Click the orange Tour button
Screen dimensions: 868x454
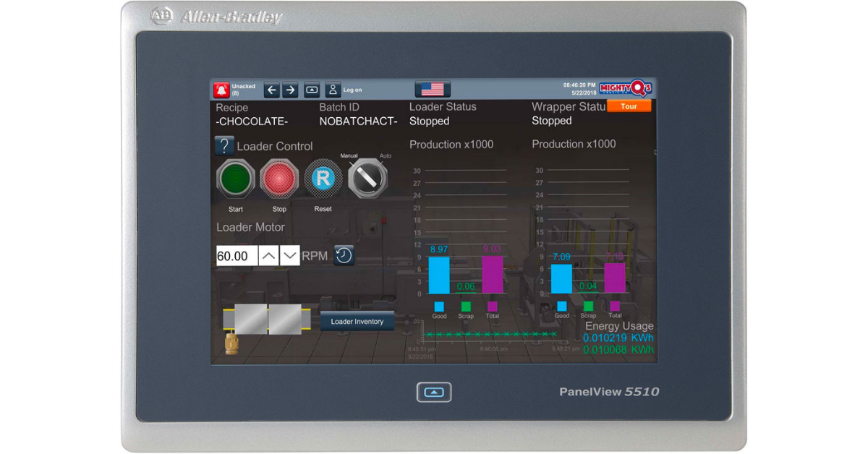click(629, 106)
